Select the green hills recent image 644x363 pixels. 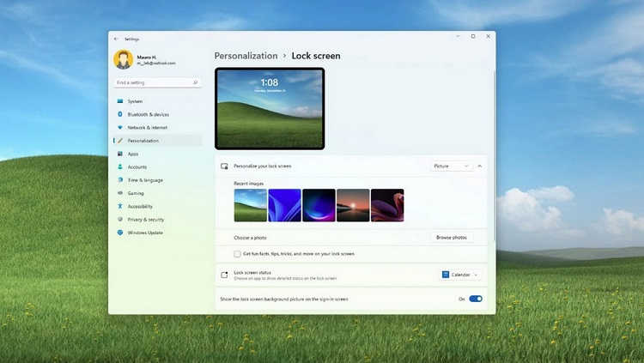(250, 205)
